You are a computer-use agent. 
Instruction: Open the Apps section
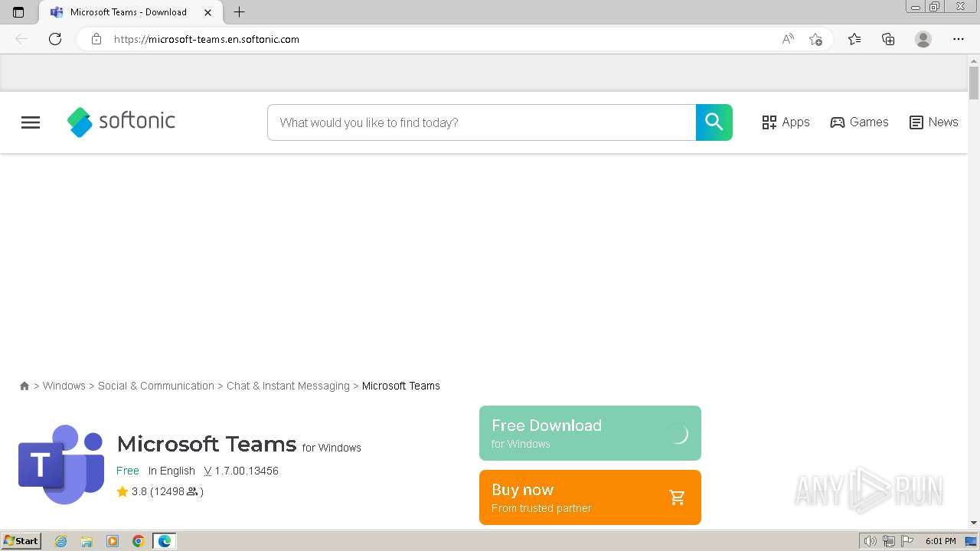point(786,122)
